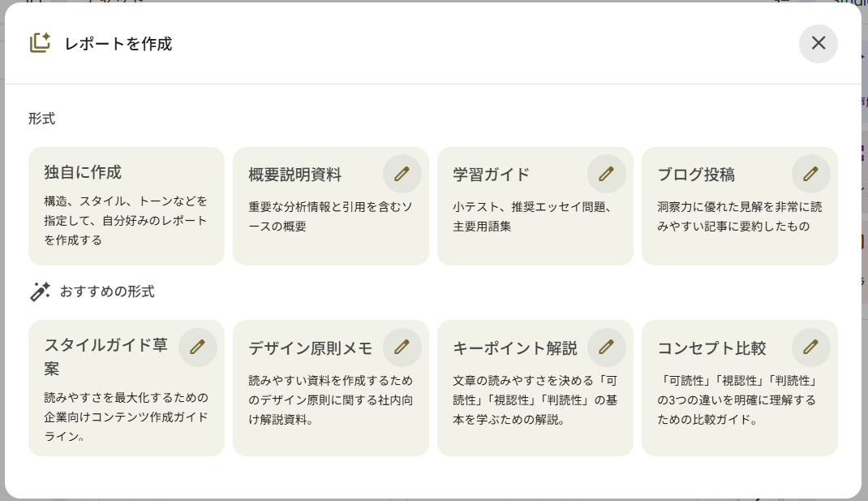Click the 形式 section label
This screenshot has height=501, width=868.
[x=41, y=119]
